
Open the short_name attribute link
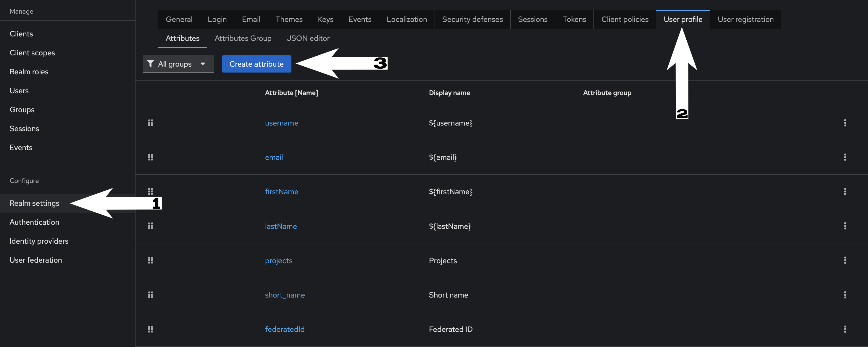[285, 295]
